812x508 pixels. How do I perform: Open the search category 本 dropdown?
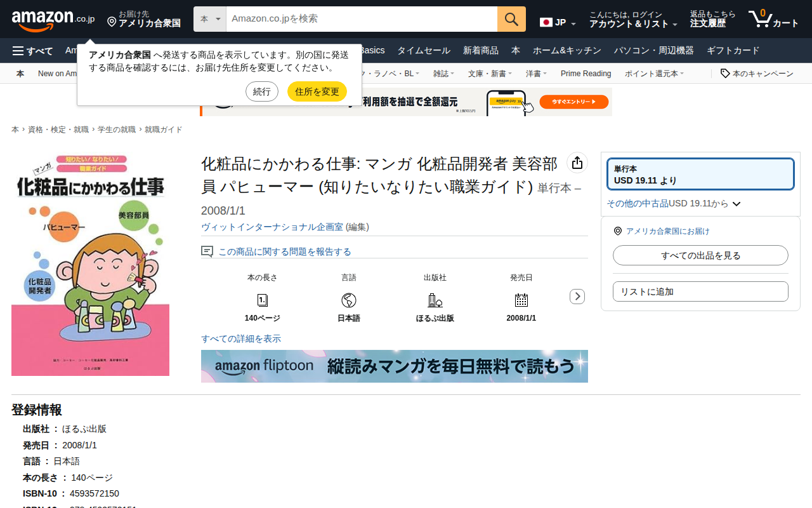[x=210, y=19]
